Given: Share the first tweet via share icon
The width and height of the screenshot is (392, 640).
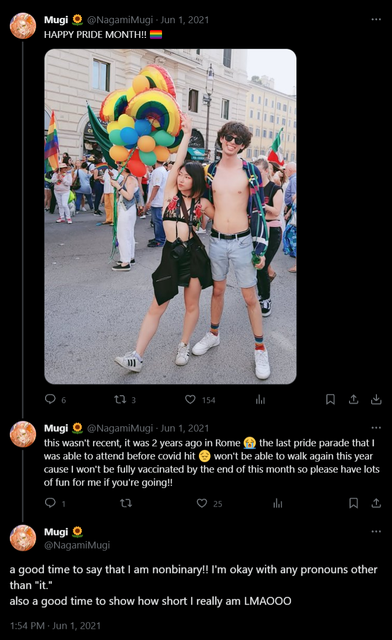Looking at the screenshot, I should 354,399.
